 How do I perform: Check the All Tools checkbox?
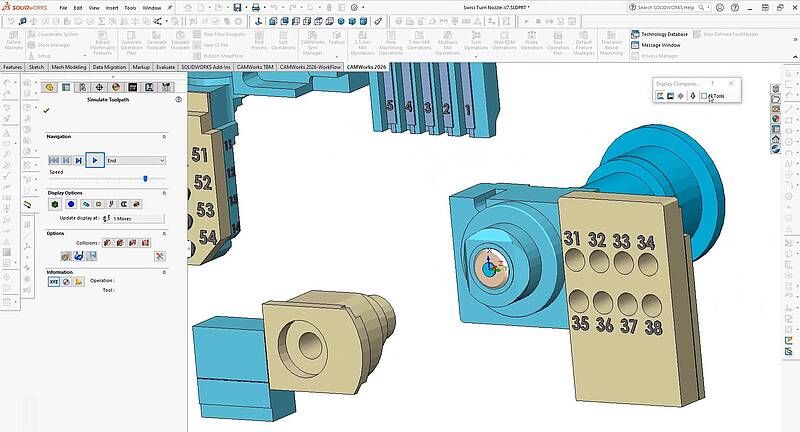(x=704, y=96)
